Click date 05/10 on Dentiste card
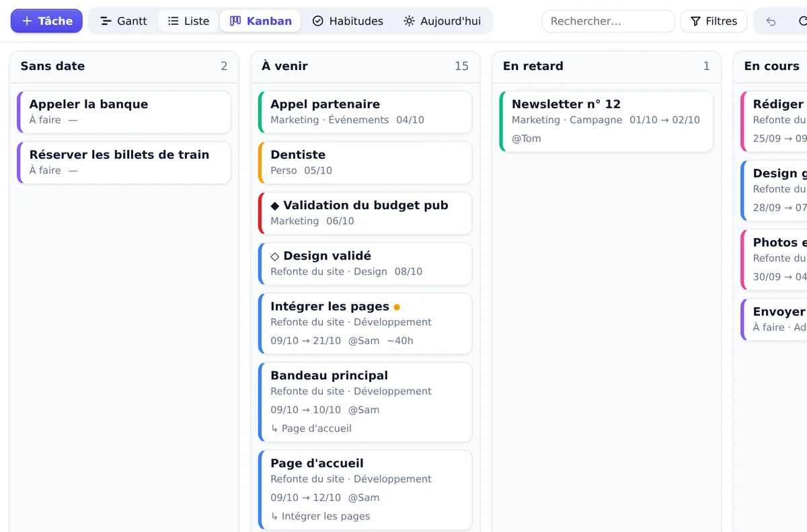The image size is (807, 532). click(x=318, y=170)
